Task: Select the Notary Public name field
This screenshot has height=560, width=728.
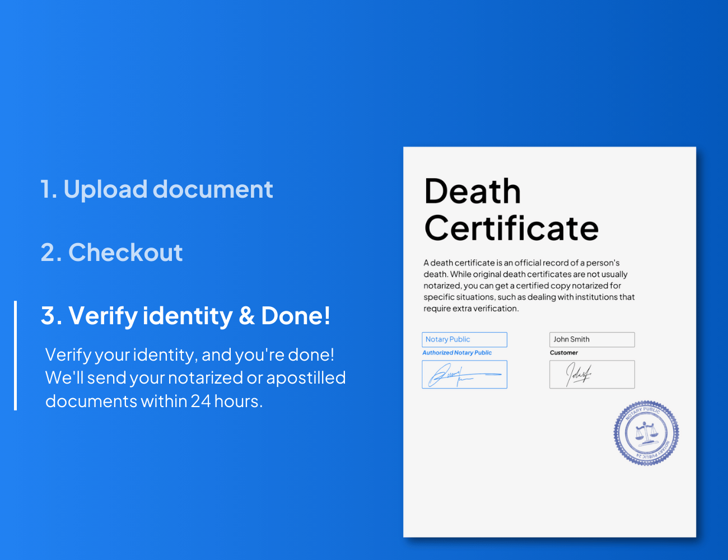Action: coord(464,339)
